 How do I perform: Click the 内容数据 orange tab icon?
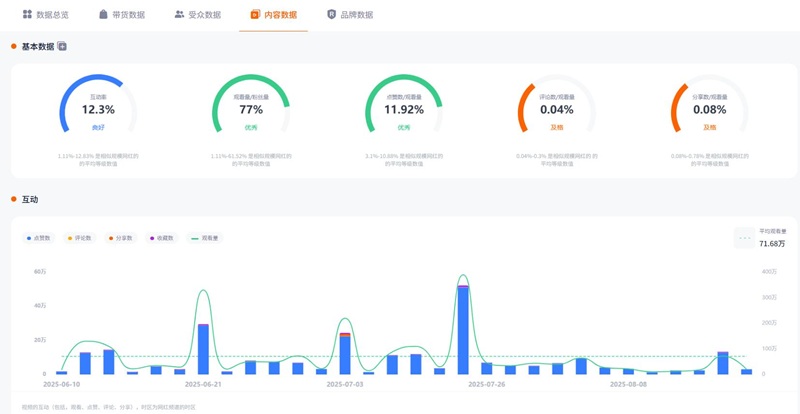coord(256,15)
